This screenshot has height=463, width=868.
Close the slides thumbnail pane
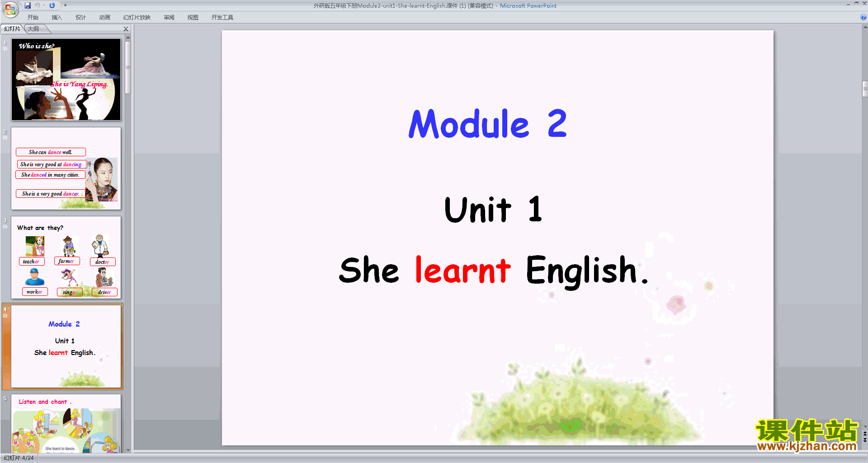pos(126,29)
